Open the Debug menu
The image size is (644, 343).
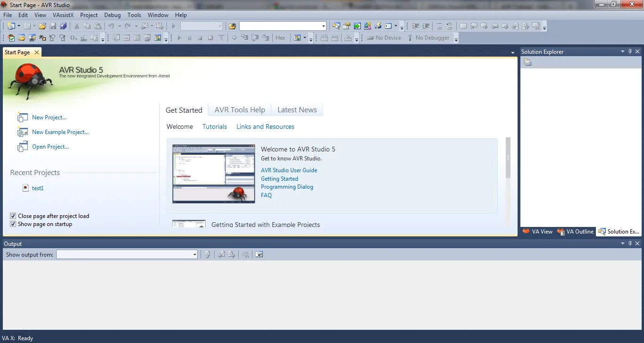[112, 15]
